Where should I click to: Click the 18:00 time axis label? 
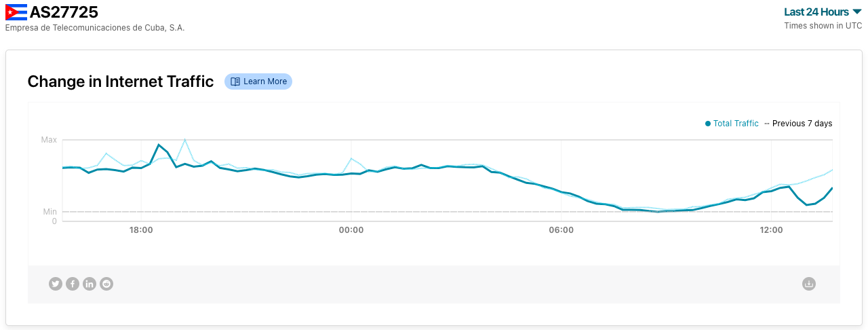pos(141,230)
